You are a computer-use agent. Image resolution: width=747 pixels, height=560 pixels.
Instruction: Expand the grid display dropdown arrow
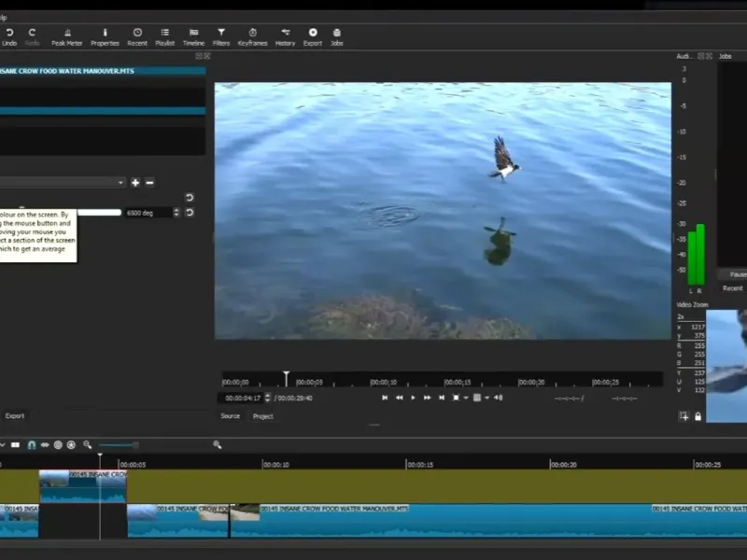coord(486,398)
